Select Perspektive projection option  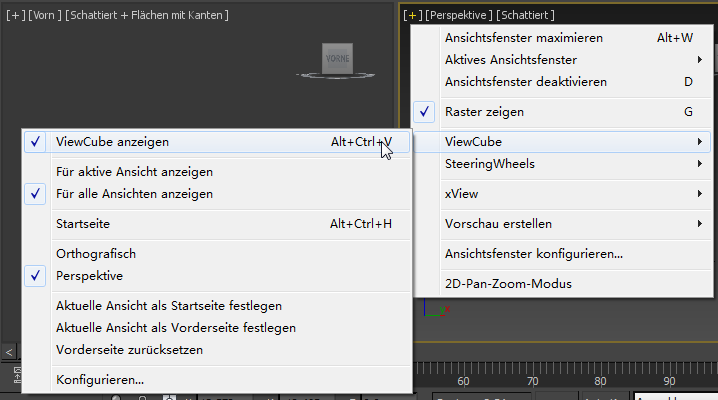coord(90,275)
